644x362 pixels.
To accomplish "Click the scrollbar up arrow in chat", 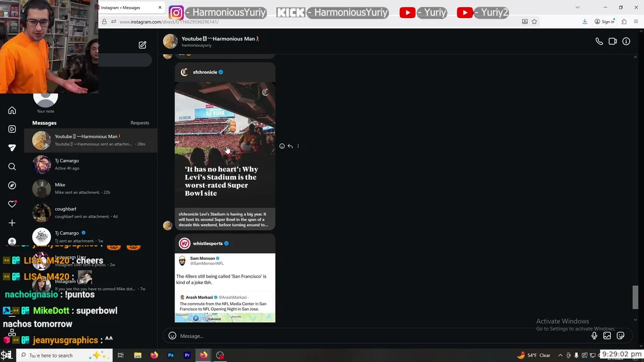I will pyautogui.click(x=635, y=56).
